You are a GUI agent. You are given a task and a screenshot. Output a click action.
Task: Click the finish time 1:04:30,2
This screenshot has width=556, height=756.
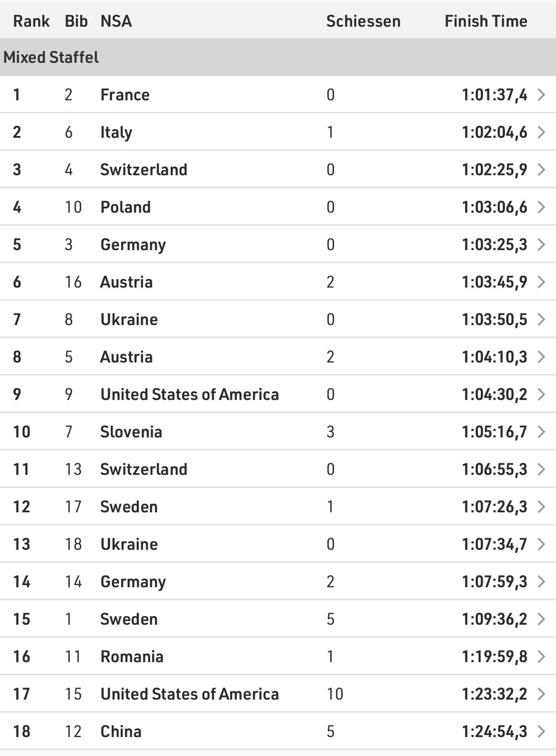[494, 394]
